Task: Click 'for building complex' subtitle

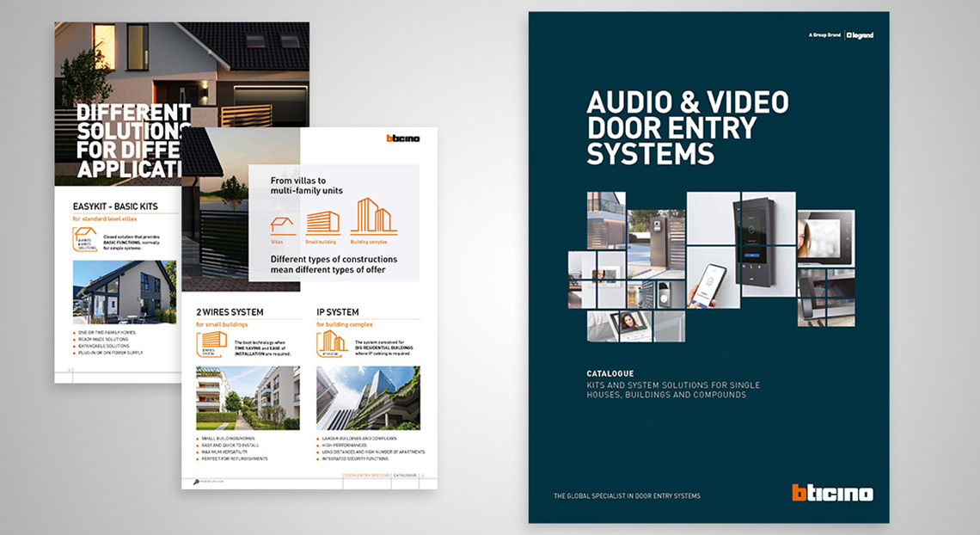Action: (x=345, y=325)
